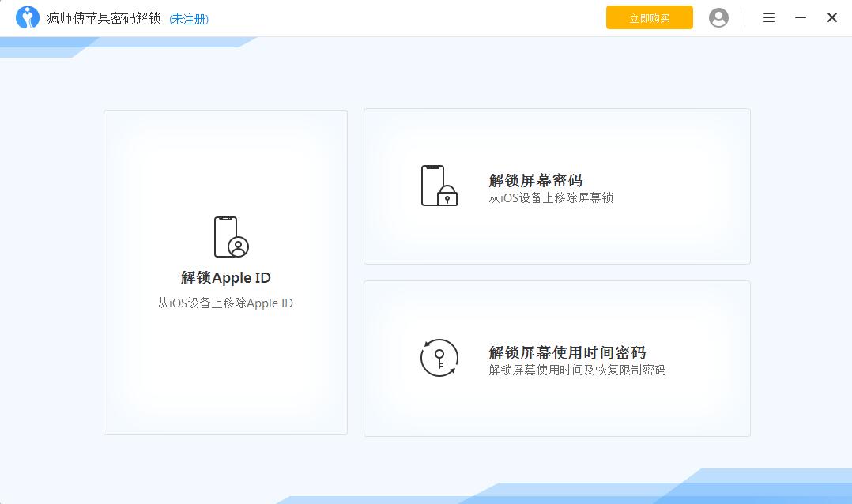Open the user account profile icon
The image size is (852, 504).
pos(718,17)
